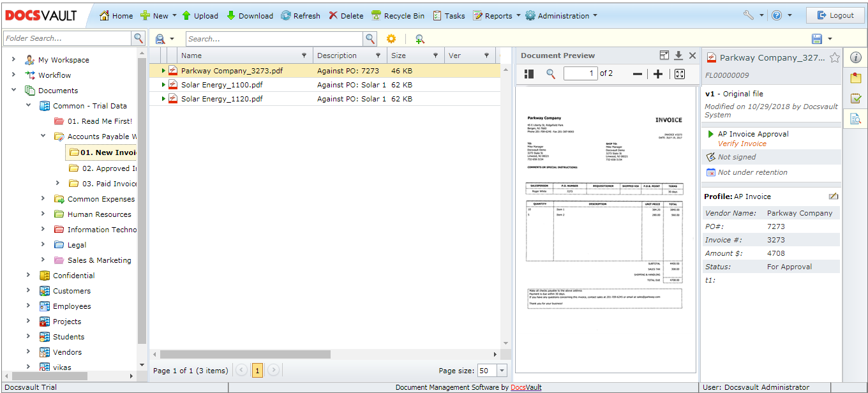Open the Reports menu
The height and width of the screenshot is (393, 868).
pos(497,15)
